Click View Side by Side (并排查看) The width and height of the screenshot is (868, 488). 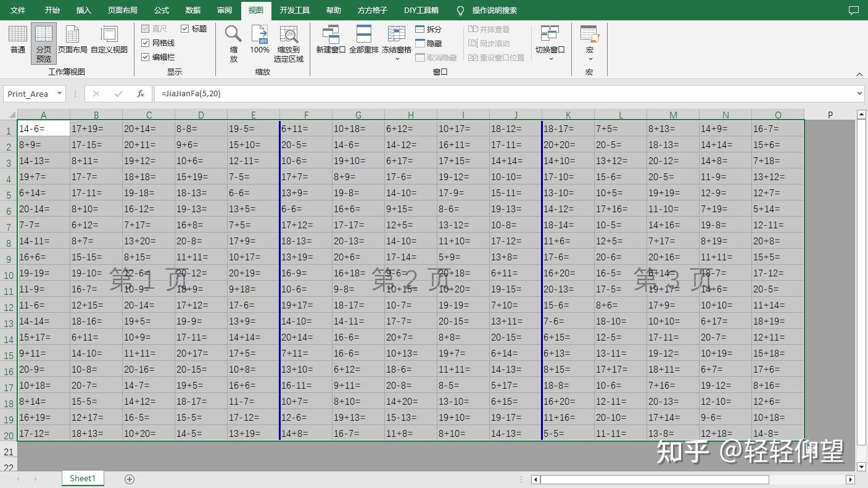tap(489, 29)
